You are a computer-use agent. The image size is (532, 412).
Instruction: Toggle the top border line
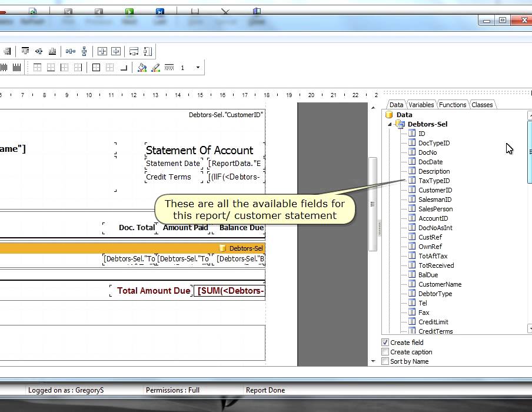click(37, 68)
